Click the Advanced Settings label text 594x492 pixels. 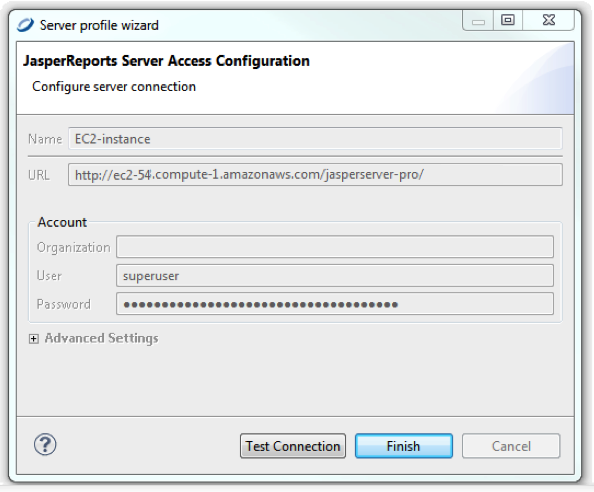coord(102,338)
